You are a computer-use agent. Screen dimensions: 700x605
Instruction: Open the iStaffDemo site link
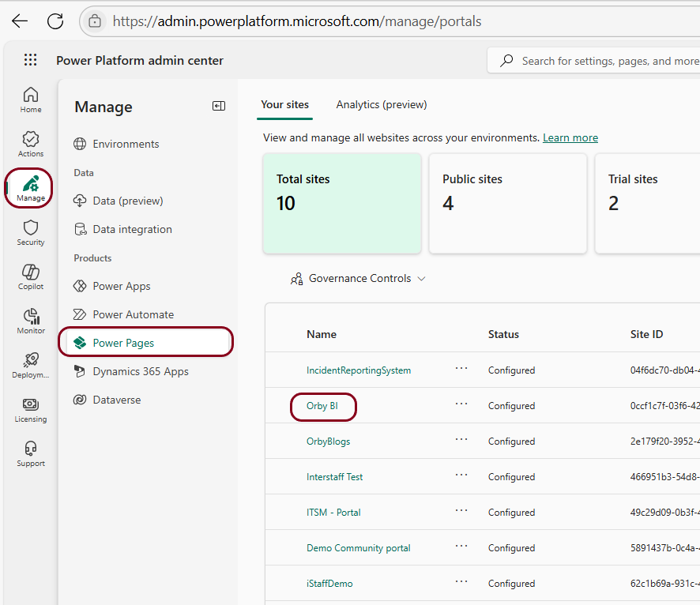pyautogui.click(x=329, y=584)
